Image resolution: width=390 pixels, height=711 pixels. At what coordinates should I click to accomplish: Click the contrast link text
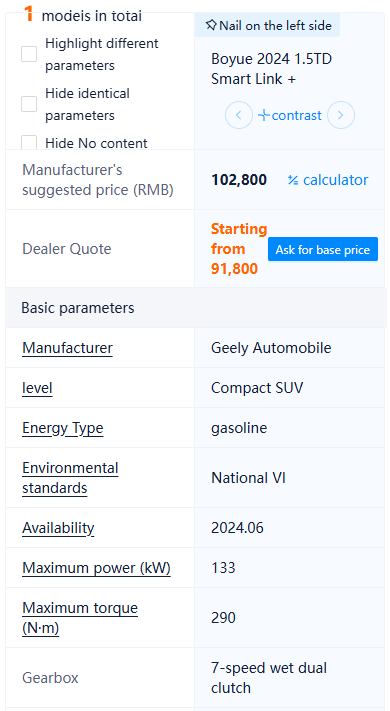tap(297, 115)
